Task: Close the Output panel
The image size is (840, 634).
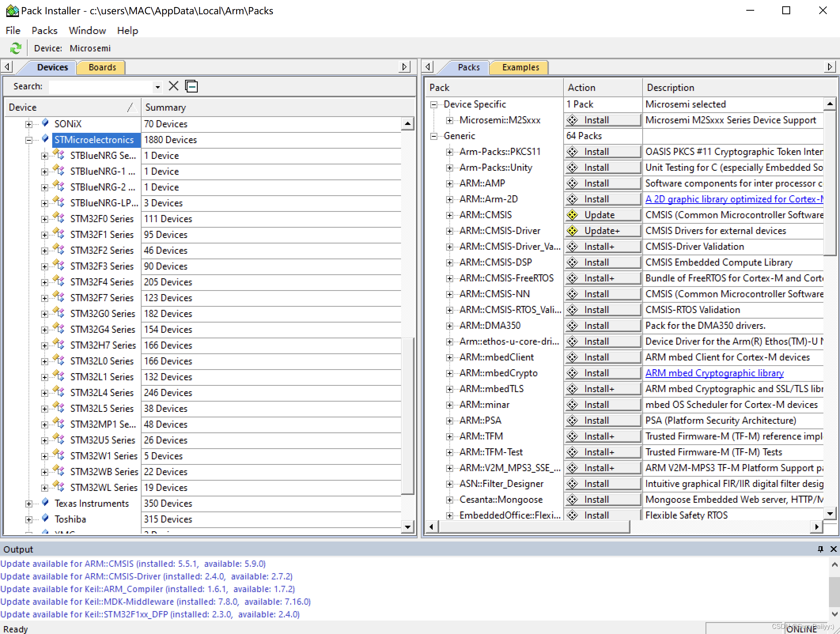Action: tap(833, 549)
